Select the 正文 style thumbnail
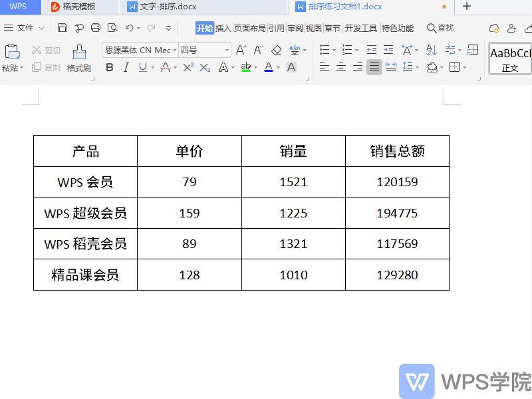532x399 pixels. (x=510, y=59)
